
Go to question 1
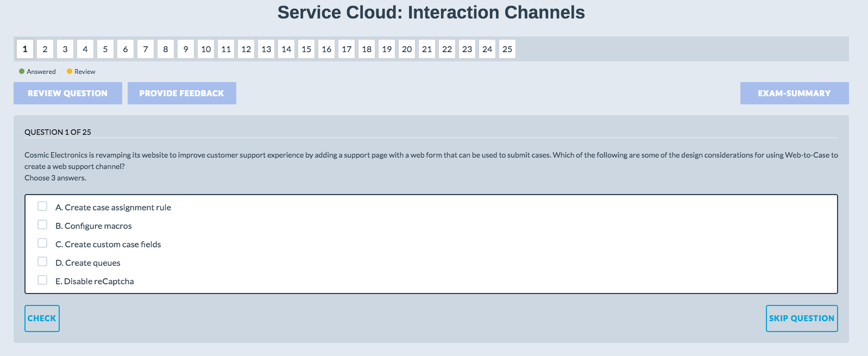[x=25, y=49]
